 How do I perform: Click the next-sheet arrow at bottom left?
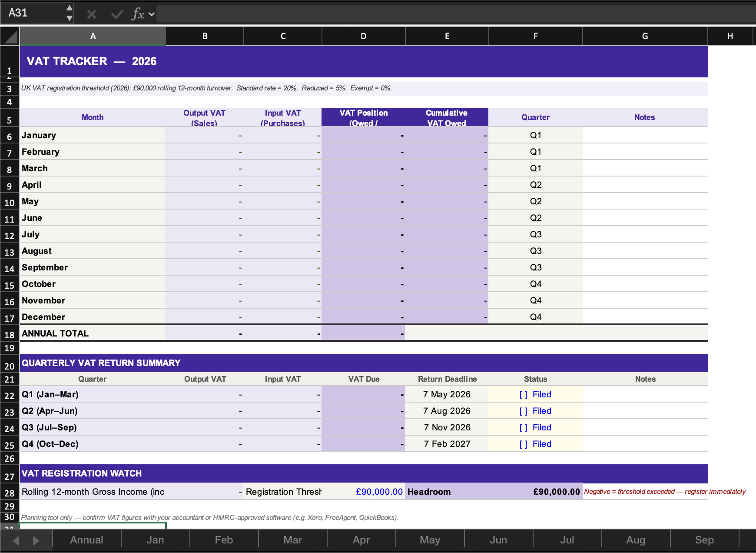[x=36, y=540]
